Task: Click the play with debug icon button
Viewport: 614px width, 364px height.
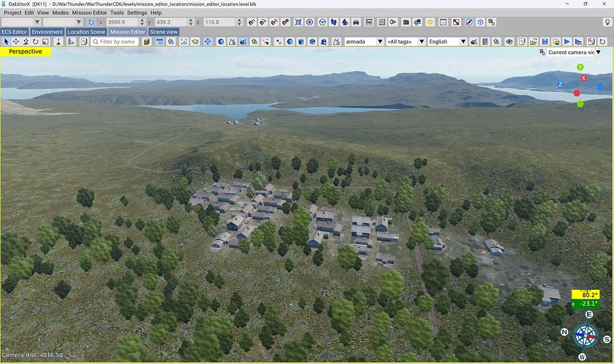Action: 578,42
